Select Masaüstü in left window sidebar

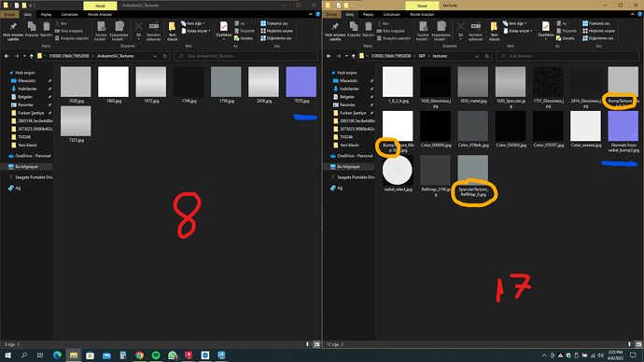(x=26, y=81)
